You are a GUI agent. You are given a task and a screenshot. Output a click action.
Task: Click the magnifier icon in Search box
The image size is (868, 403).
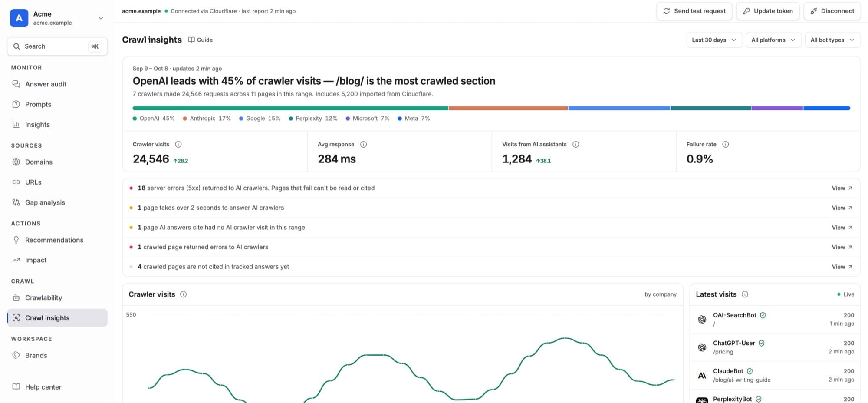pyautogui.click(x=16, y=46)
